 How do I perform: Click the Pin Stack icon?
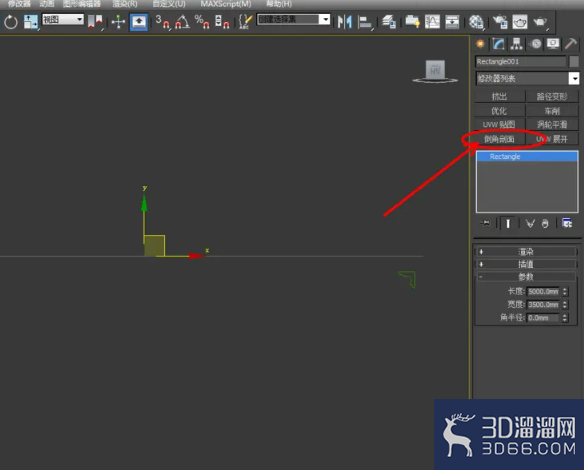[485, 223]
